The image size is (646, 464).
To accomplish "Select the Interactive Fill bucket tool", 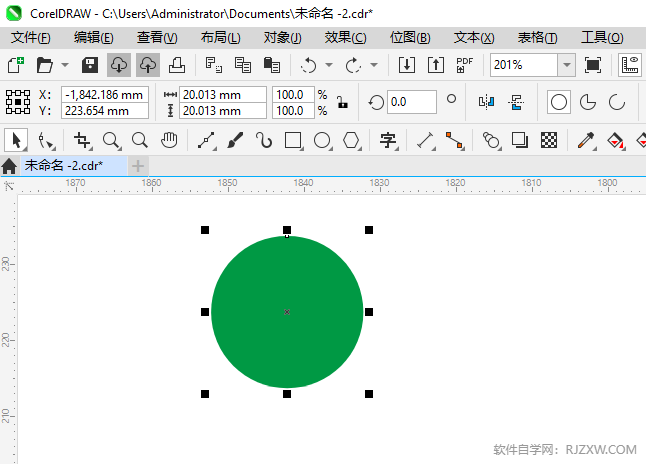I will pyautogui.click(x=616, y=141).
